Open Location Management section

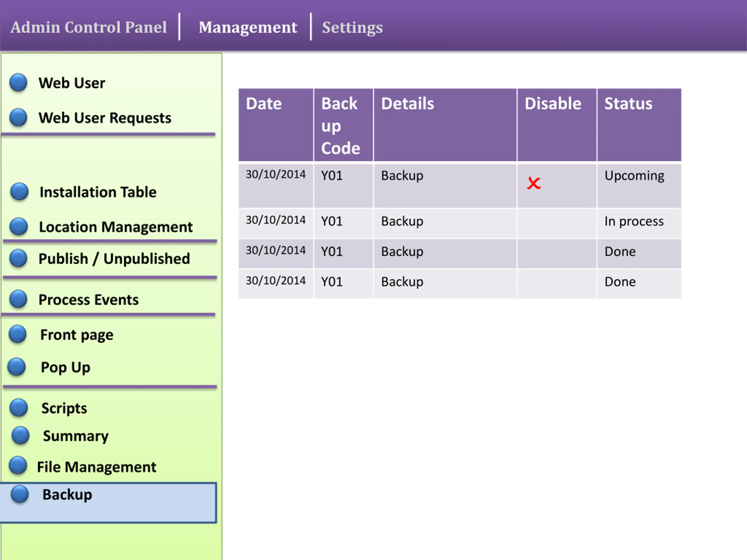[116, 227]
